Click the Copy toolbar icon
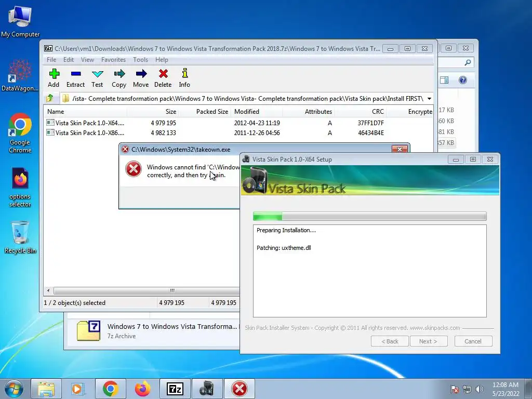Screen dimensions: 532x399 (x=119, y=78)
